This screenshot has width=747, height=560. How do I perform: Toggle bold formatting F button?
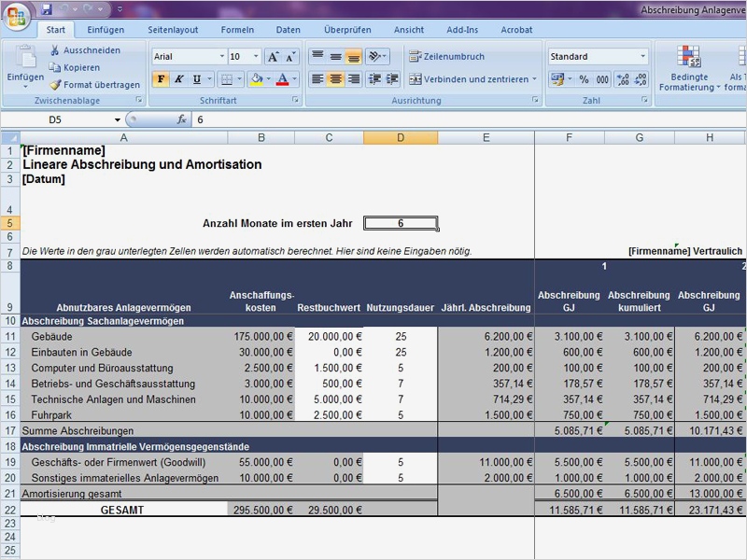[x=162, y=80]
